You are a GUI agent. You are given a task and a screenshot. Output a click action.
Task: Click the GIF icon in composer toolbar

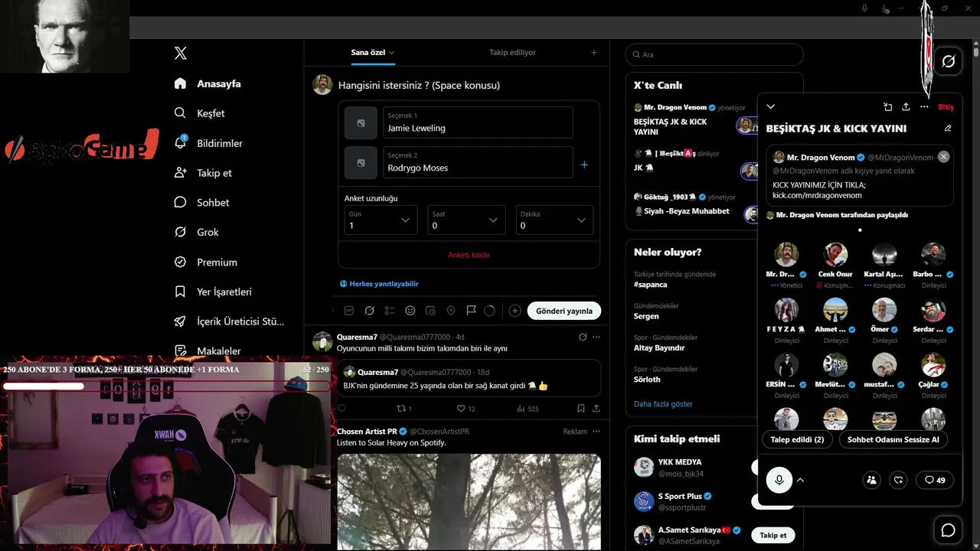pos(349,311)
